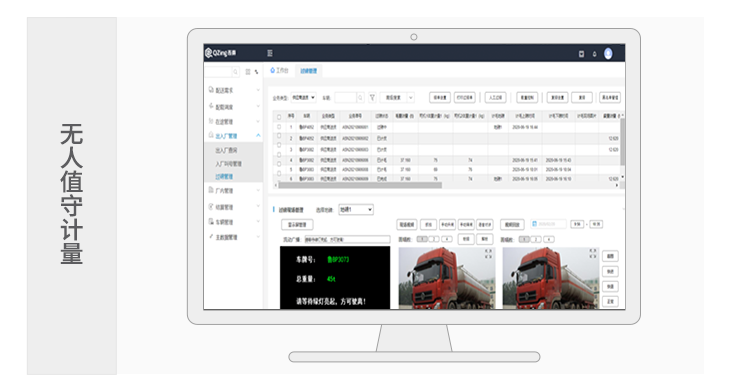Click top fullscreen icon on second truck video

[593, 251]
